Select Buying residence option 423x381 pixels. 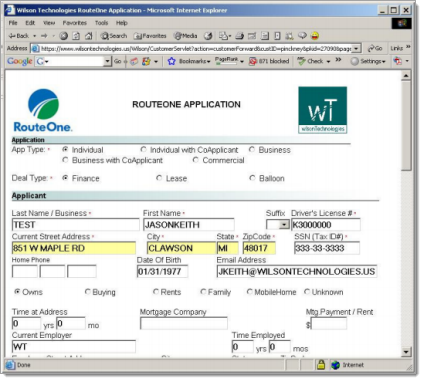88,292
